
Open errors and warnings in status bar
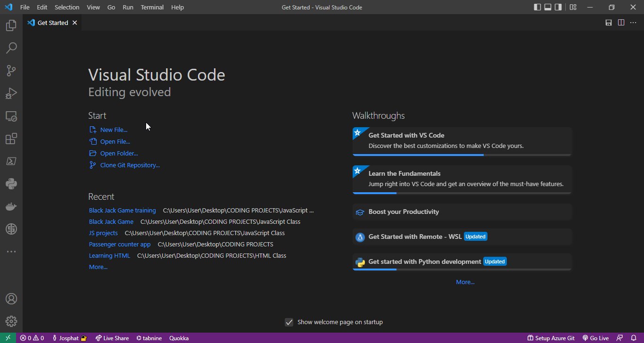pyautogui.click(x=32, y=338)
